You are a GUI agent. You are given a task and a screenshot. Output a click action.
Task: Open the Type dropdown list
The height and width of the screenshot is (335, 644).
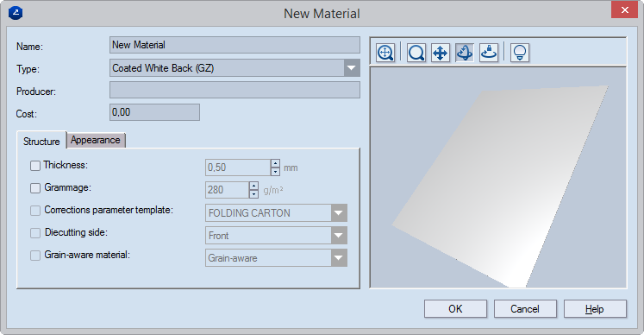(x=351, y=68)
